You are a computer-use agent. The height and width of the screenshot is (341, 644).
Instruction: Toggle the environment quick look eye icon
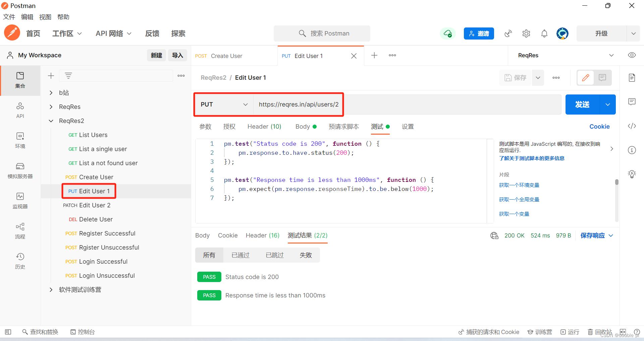click(632, 55)
